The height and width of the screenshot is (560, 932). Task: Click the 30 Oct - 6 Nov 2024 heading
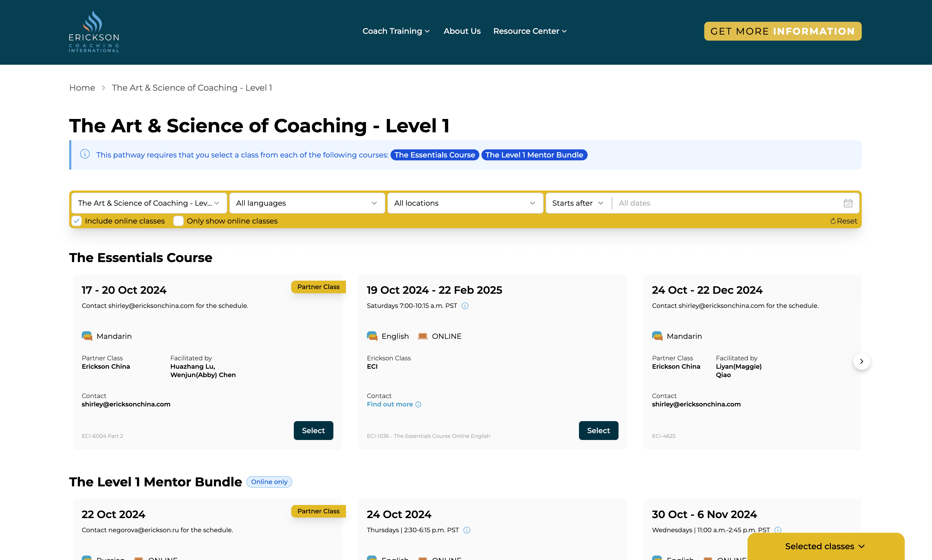click(x=704, y=514)
